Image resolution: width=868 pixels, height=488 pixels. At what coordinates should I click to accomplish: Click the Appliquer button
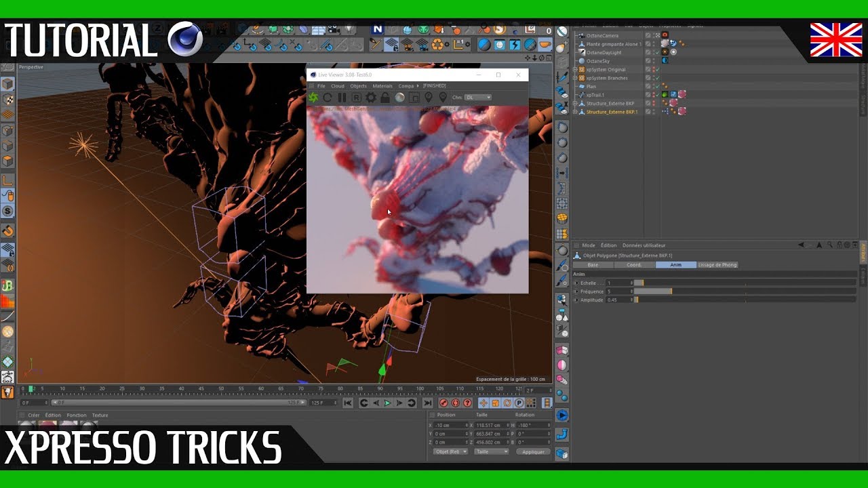click(x=533, y=451)
